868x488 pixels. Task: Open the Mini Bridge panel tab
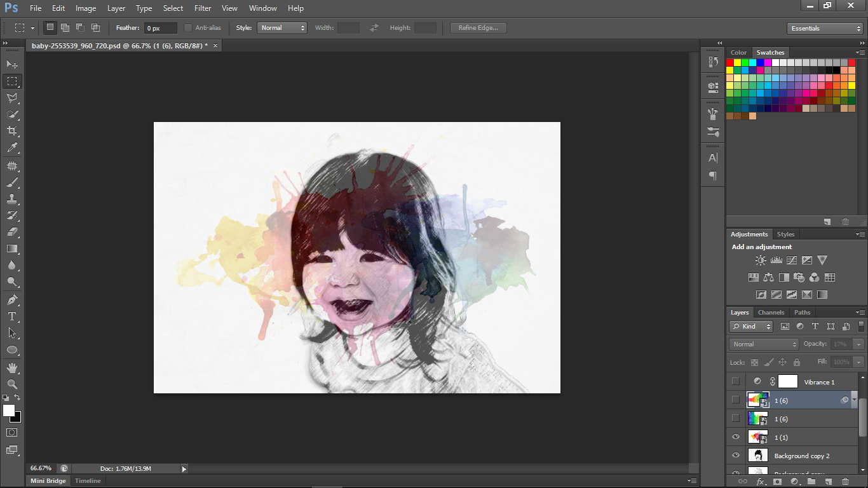pyautogui.click(x=48, y=481)
